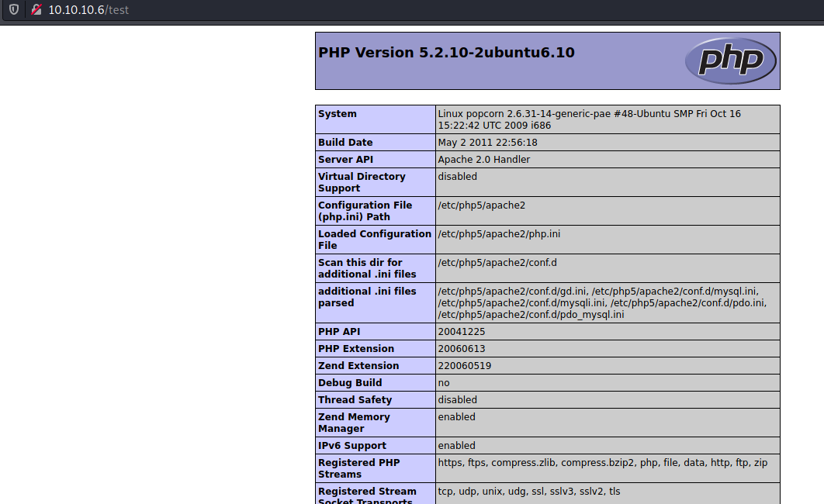Image resolution: width=824 pixels, height=504 pixels.
Task: Click the /etc/php5/apache2/conf.d value
Action: click(497, 263)
